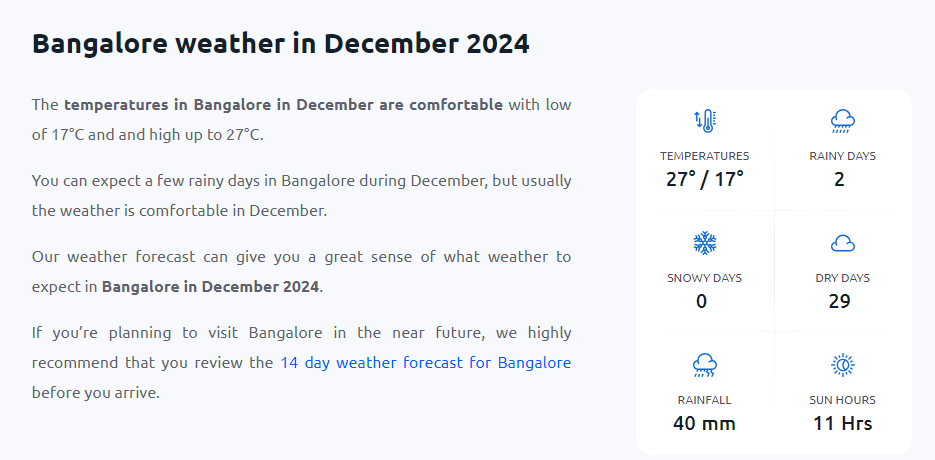The image size is (935, 460).
Task: Click the snowy days value 0
Action: [702, 302]
